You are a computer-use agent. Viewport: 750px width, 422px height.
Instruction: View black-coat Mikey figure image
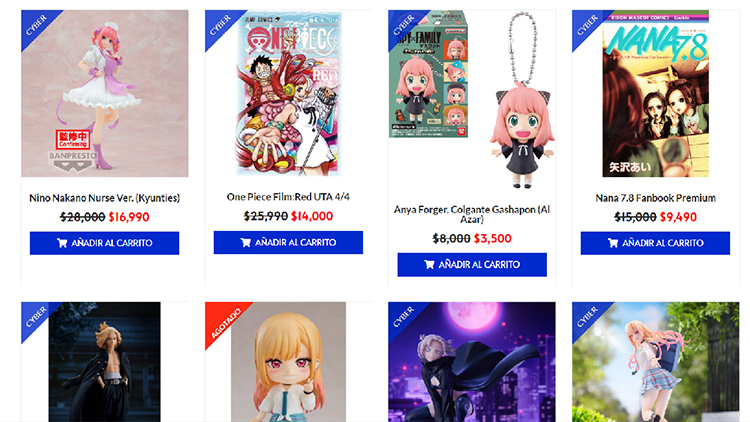pos(105,362)
